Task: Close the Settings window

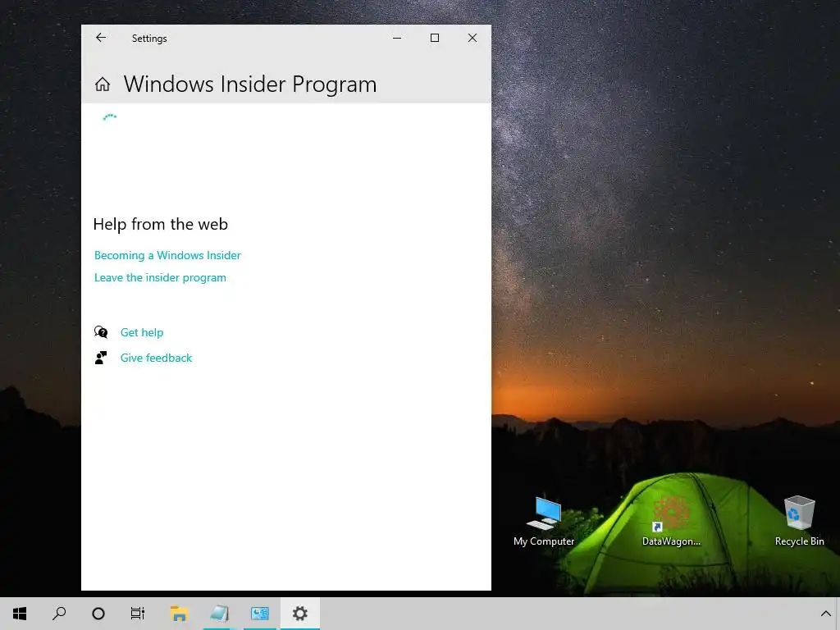Action: [472, 38]
